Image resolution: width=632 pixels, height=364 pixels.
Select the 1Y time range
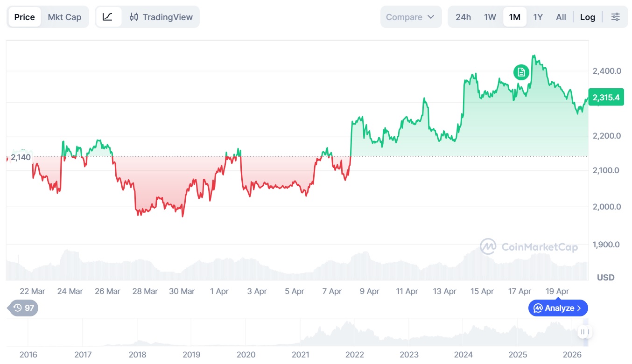click(x=538, y=17)
